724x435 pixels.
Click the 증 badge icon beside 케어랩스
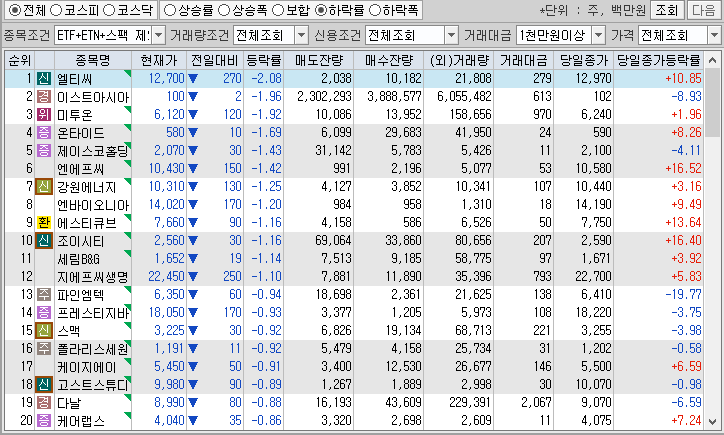click(44, 421)
